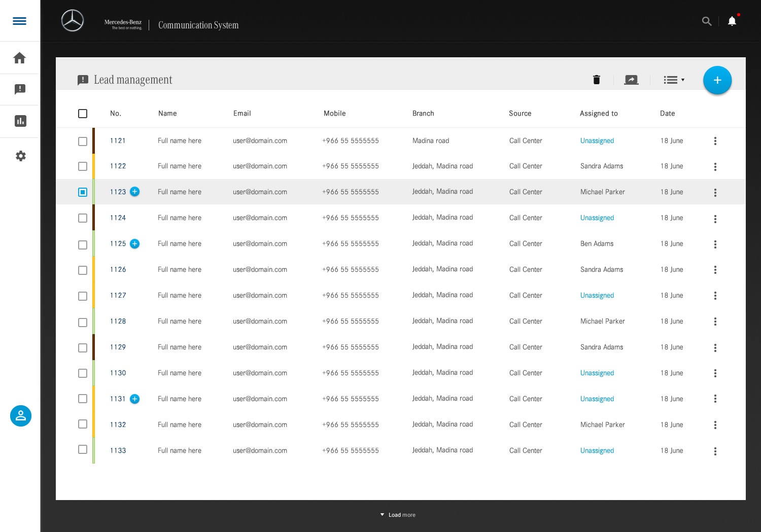Viewport: 761px width, 532px height.
Task: Sort by the Source column header
Action: [x=520, y=113]
